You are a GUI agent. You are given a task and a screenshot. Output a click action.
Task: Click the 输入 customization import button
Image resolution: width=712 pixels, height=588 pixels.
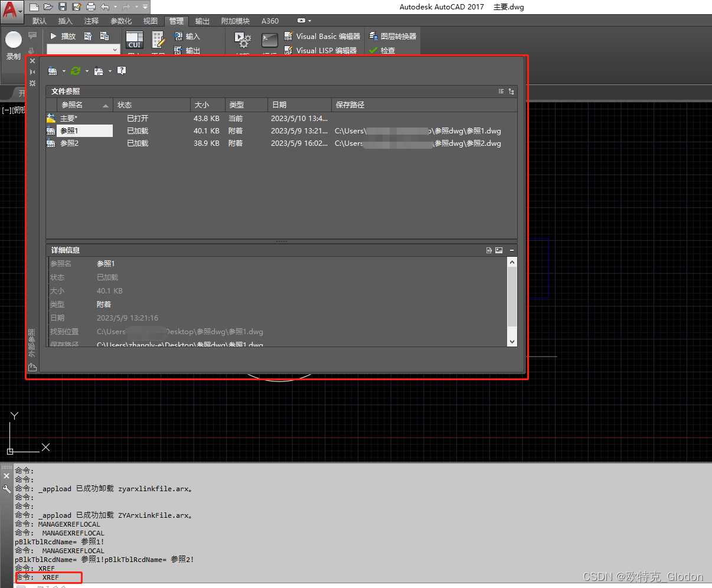[x=187, y=36]
